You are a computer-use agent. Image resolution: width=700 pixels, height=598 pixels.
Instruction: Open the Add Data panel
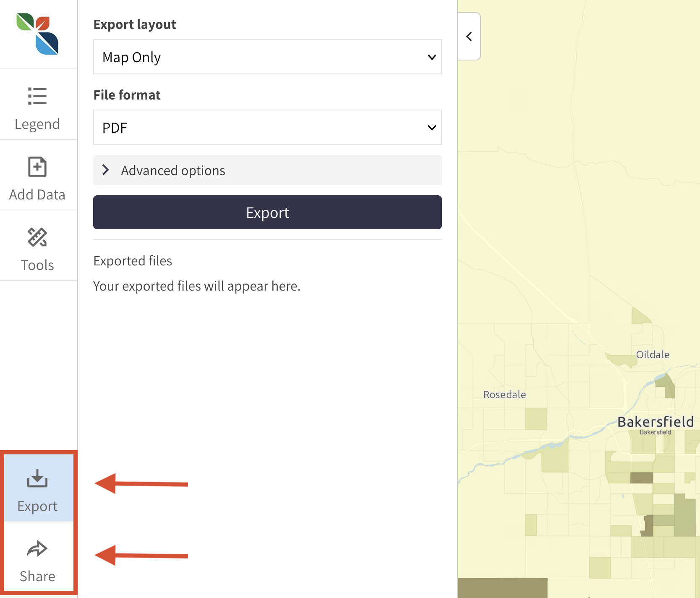tap(37, 176)
